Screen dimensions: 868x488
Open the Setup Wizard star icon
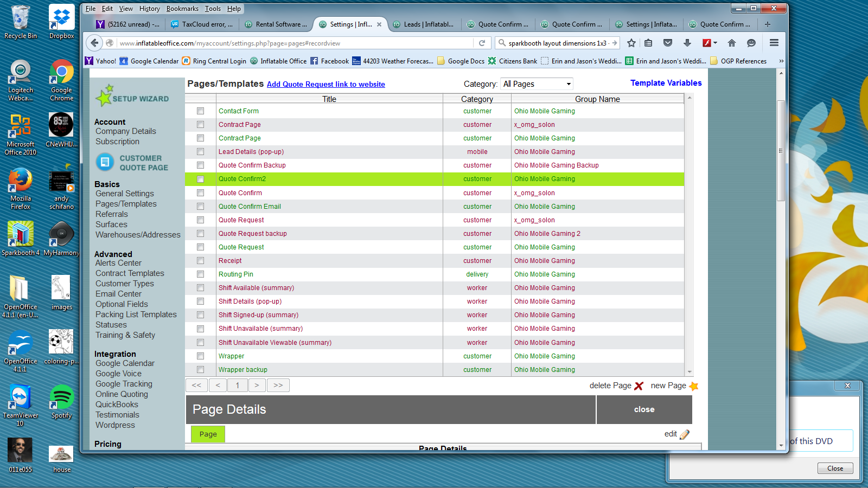[x=104, y=96]
